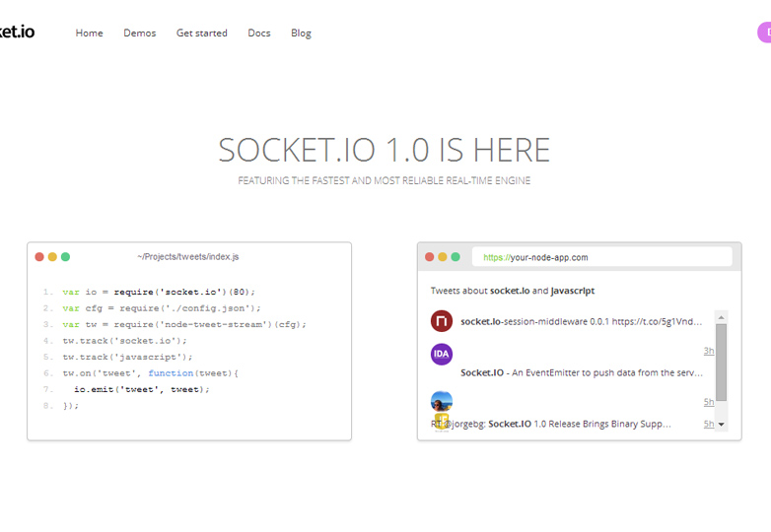Click yellow dot in code editor window
This screenshot has height=532, width=771.
(x=52, y=256)
